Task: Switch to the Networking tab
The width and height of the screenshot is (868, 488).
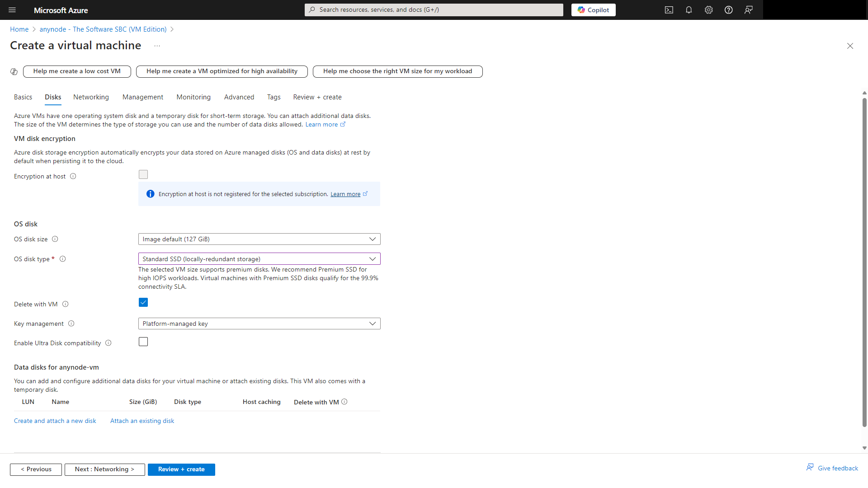Action: tap(90, 97)
